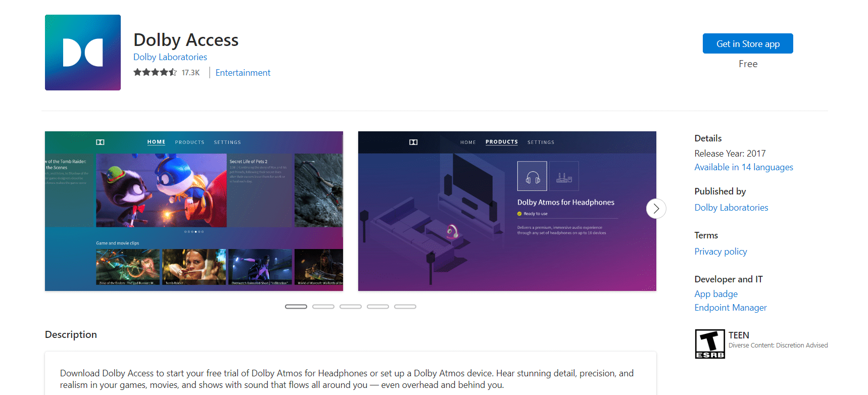This screenshot has height=395, width=868.
Task: Jump to the second carousel page indicator
Action: tap(323, 307)
